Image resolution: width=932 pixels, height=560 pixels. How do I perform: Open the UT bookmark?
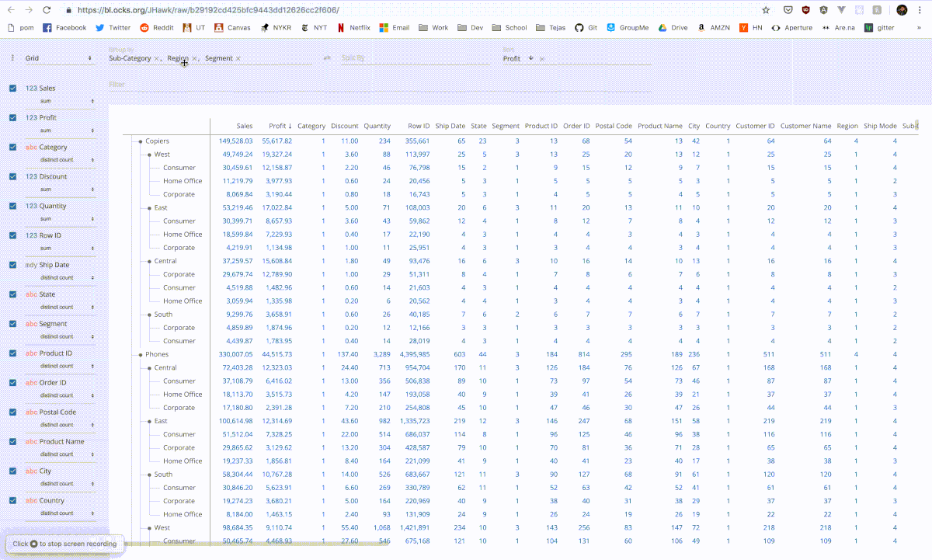point(194,27)
